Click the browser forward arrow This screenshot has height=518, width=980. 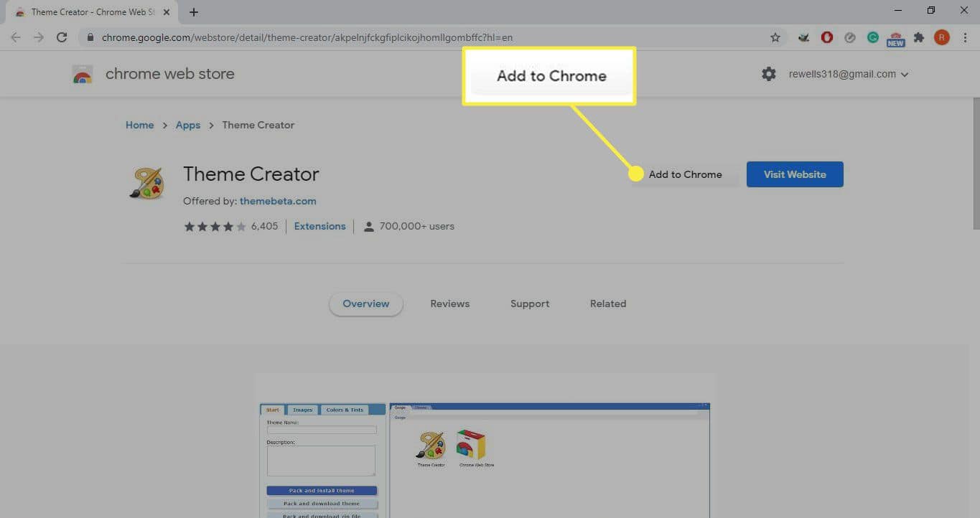[39, 37]
